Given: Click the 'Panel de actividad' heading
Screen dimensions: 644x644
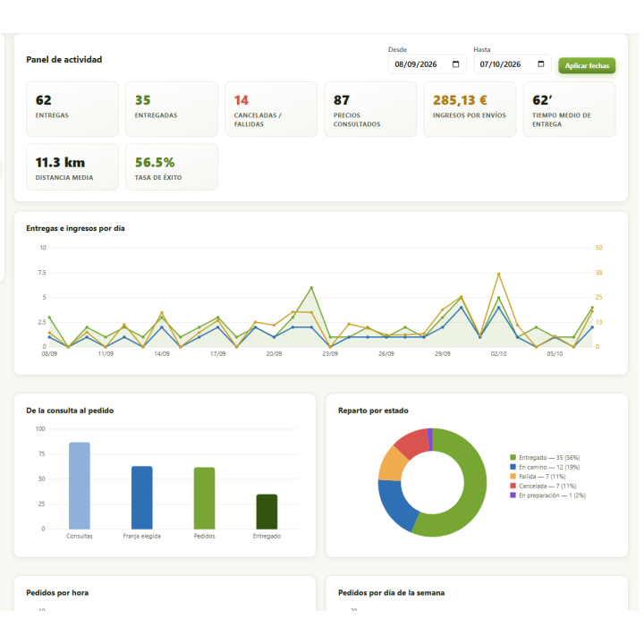Looking at the screenshot, I should (x=64, y=60).
